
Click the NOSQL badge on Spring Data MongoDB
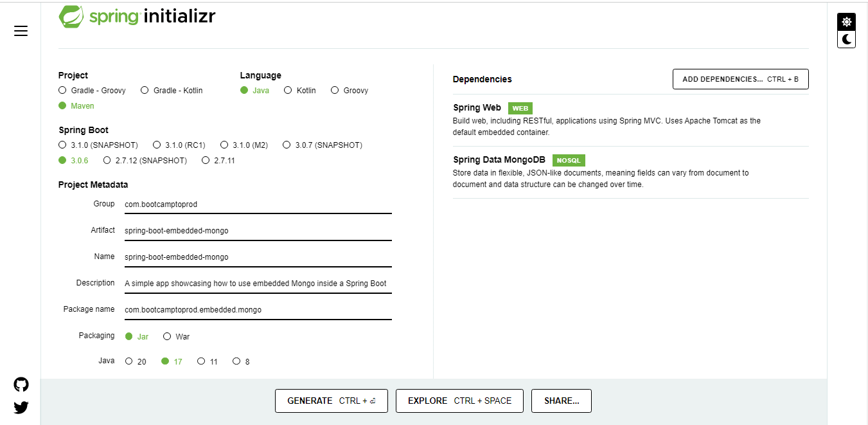tap(569, 160)
